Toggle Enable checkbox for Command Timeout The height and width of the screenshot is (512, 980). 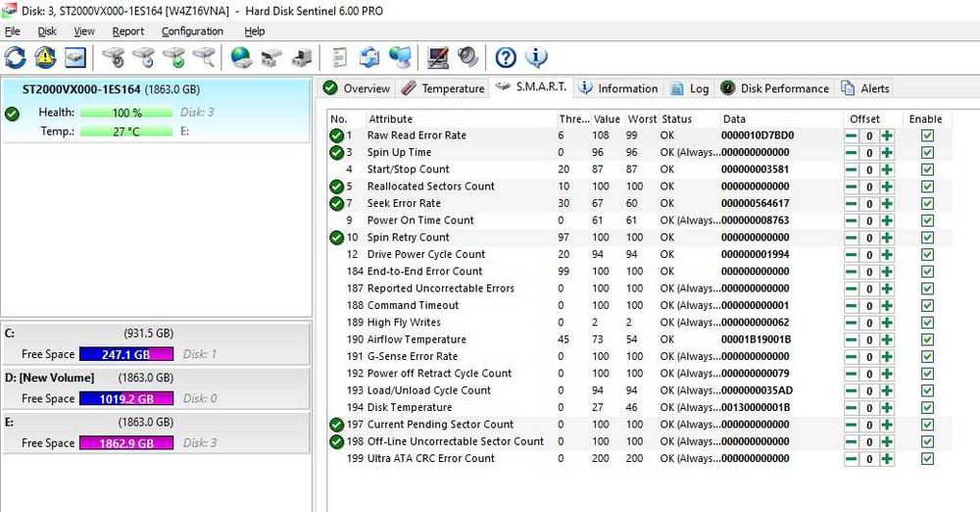927,305
